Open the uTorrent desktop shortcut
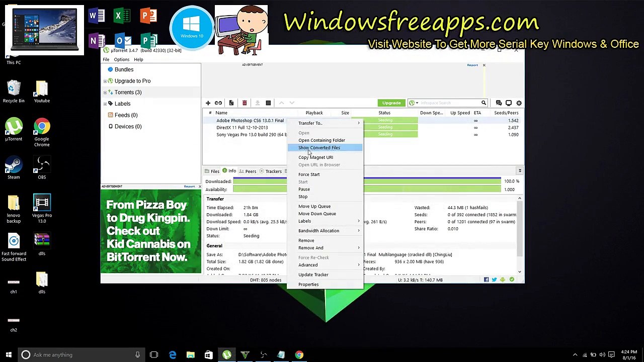 pyautogui.click(x=14, y=130)
